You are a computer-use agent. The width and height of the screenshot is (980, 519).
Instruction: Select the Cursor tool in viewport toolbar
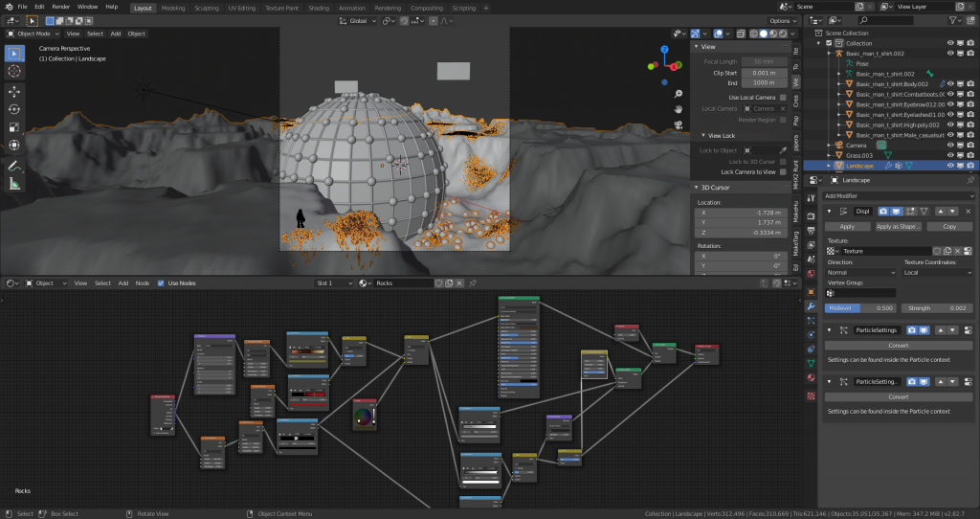click(x=15, y=71)
